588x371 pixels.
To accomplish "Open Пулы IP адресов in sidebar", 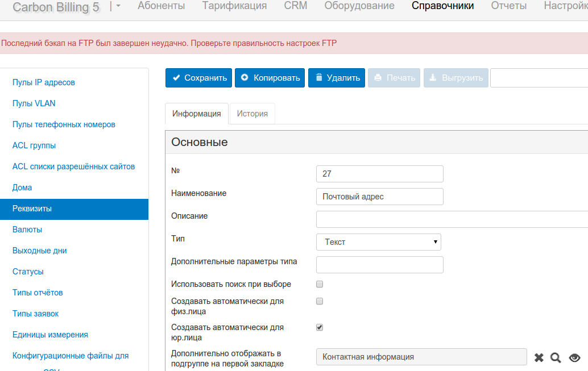I will (44, 82).
